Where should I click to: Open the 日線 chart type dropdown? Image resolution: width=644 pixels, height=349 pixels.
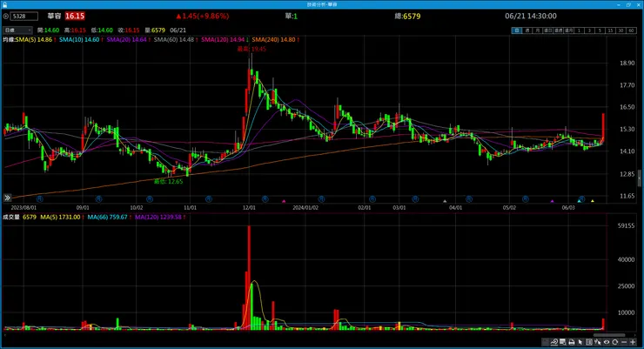click(x=17, y=30)
